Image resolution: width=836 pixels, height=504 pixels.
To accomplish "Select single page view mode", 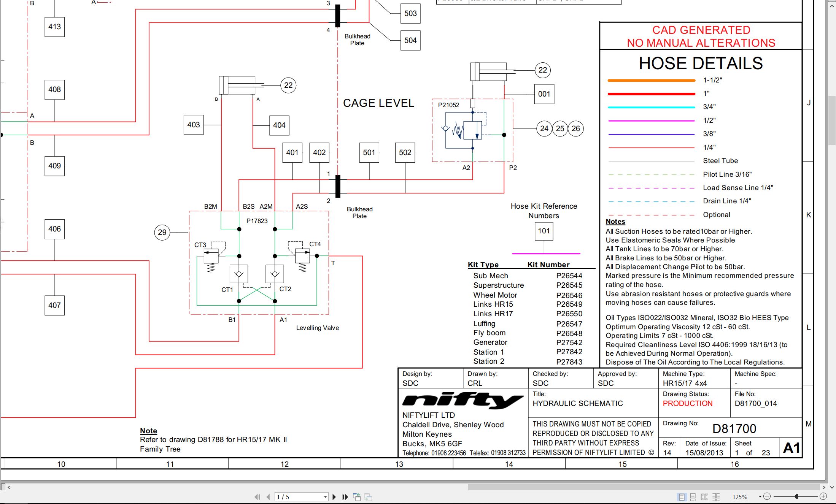I will click(x=682, y=497).
